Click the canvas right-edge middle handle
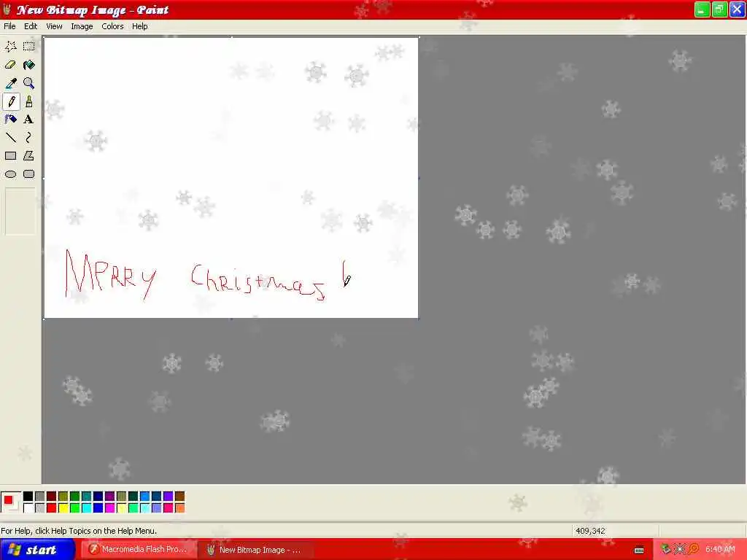This screenshot has height=560, width=747. pyautogui.click(x=419, y=178)
